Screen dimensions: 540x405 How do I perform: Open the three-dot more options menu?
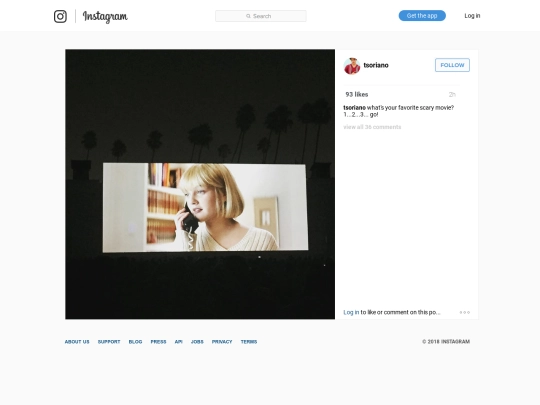pos(465,312)
